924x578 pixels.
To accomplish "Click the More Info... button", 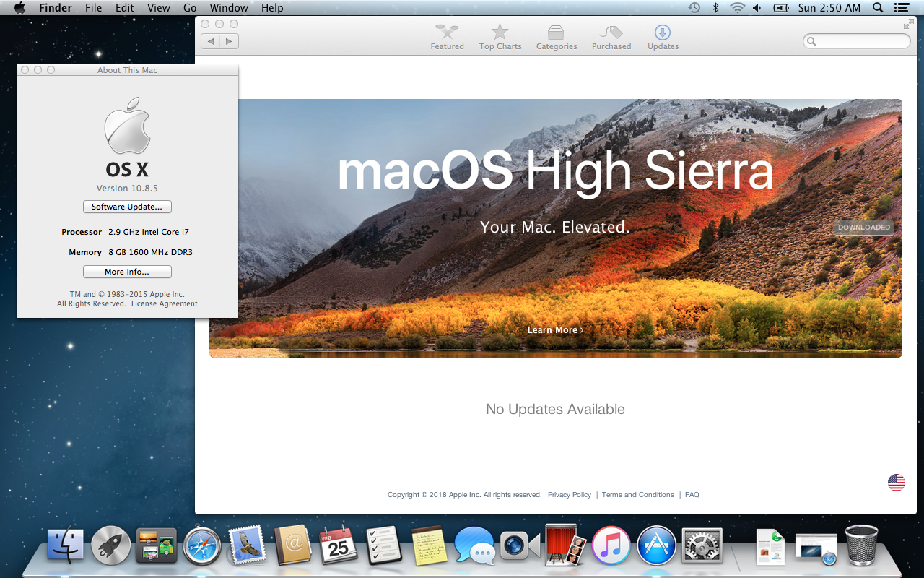I will pos(127,272).
